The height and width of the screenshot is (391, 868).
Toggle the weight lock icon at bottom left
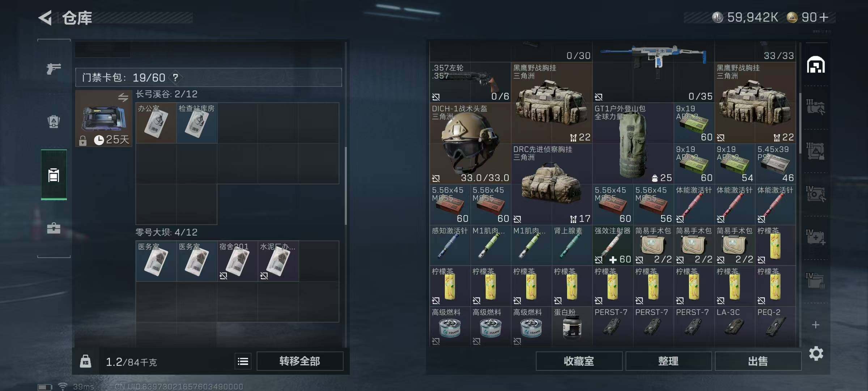[85, 361]
